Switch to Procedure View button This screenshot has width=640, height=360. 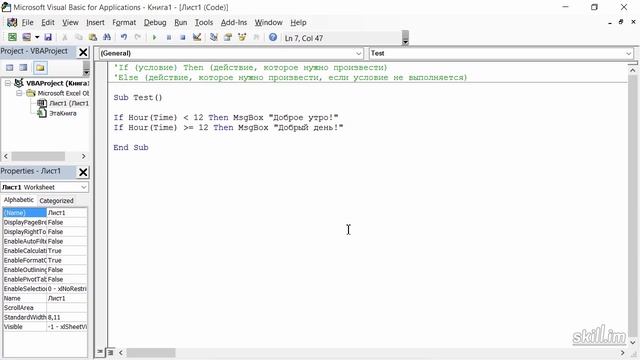(x=100, y=352)
